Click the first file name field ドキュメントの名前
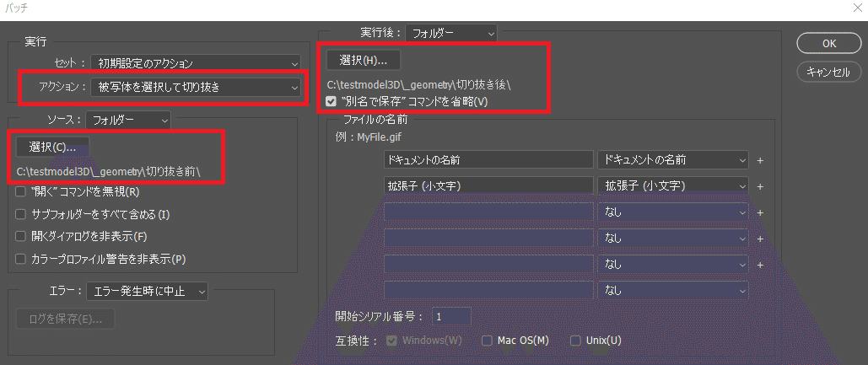 488,160
